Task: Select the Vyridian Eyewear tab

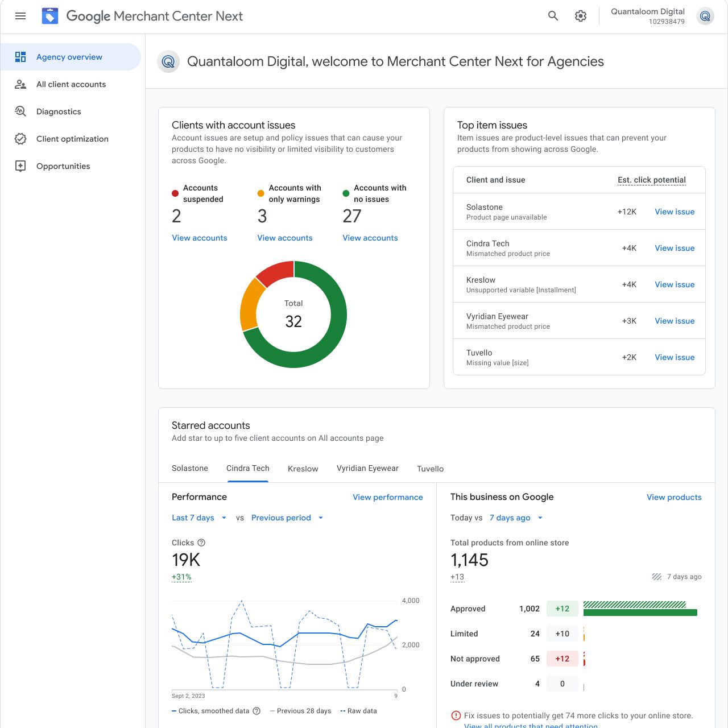Action: point(367,469)
